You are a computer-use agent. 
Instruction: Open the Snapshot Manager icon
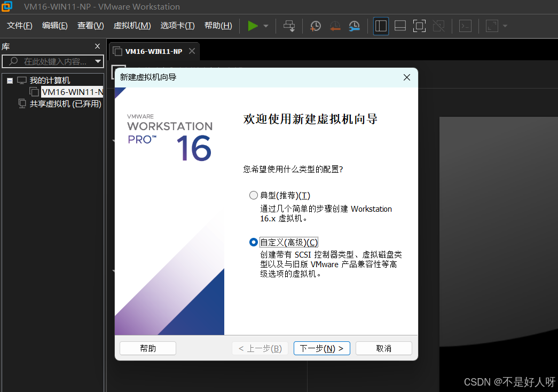[x=355, y=26]
